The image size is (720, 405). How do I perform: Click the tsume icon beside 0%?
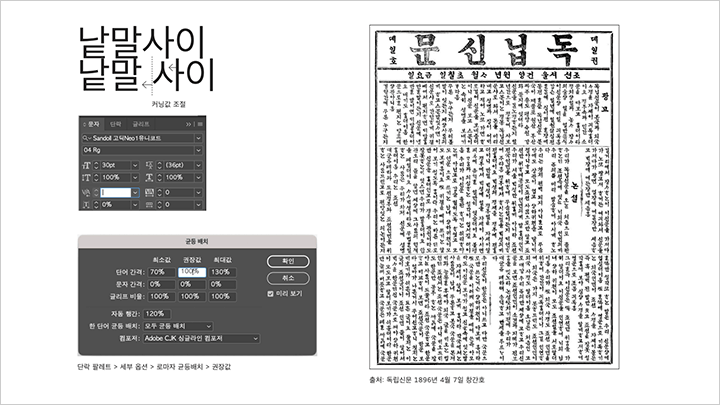click(x=86, y=204)
